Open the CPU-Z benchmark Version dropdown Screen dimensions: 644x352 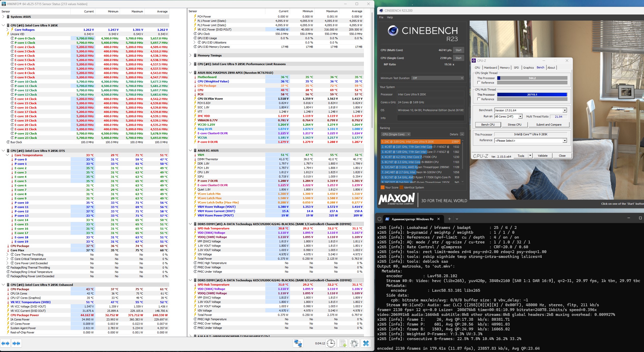[x=564, y=110]
